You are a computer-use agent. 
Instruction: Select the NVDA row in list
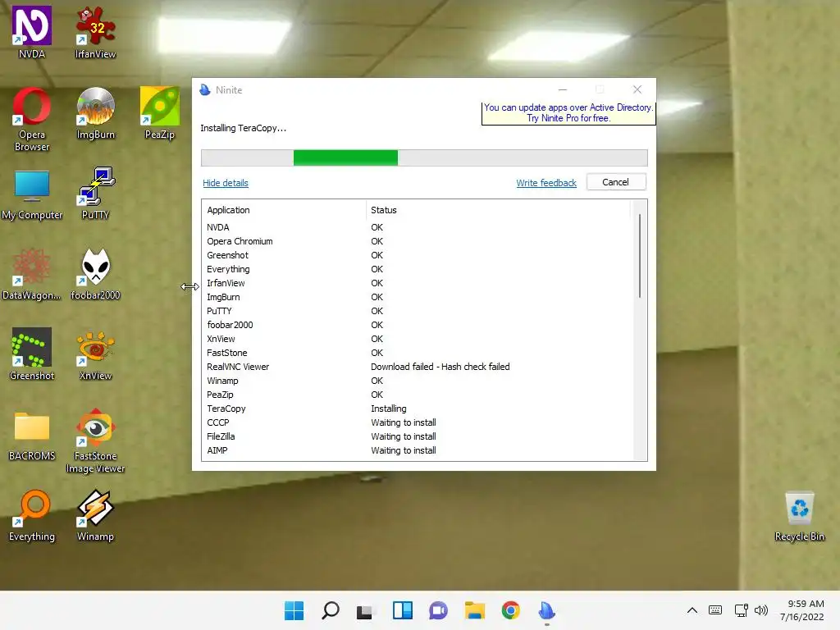click(418, 228)
